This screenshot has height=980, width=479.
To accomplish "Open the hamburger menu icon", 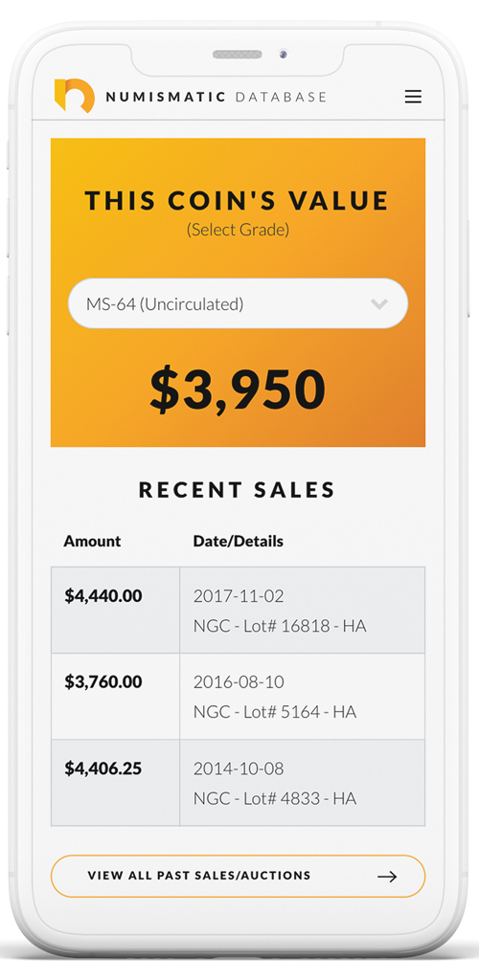I will tap(413, 97).
